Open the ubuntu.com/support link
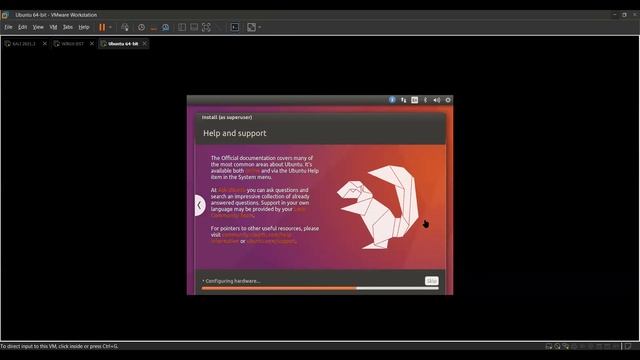640x360 pixels. pyautogui.click(x=271, y=241)
